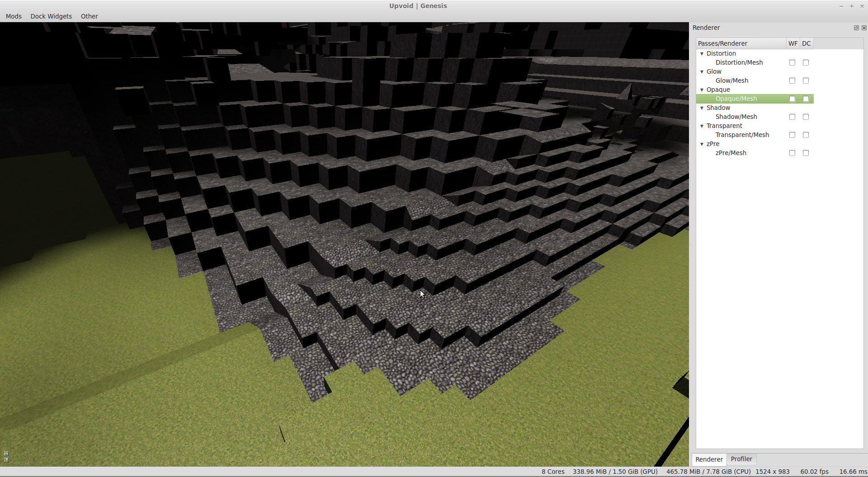
Task: Close the Renderer dock panel
Action: coord(864,28)
